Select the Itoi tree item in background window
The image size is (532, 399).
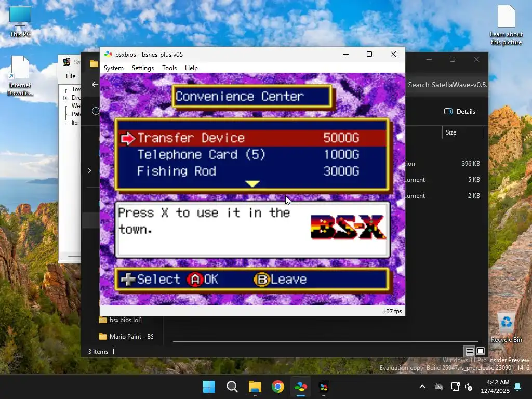[75, 123]
